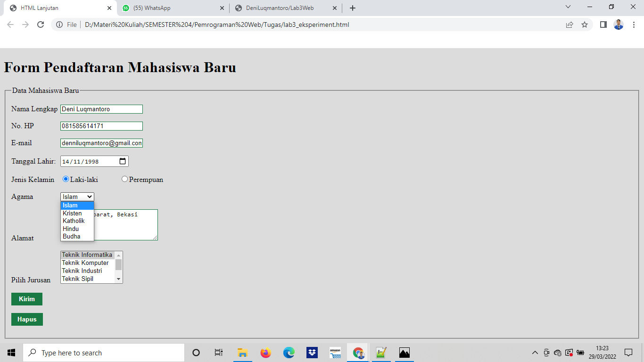644x362 pixels.
Task: Open Dropbox from the taskbar
Action: point(312,352)
